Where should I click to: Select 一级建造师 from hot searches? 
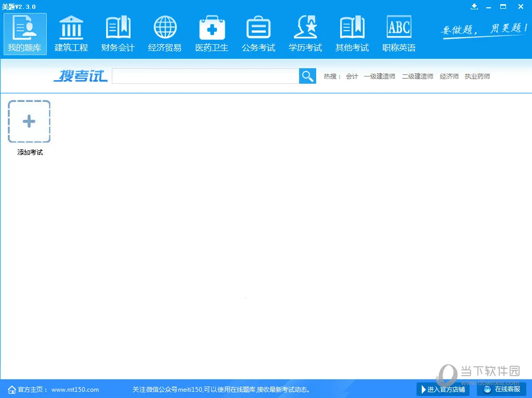[x=379, y=76]
